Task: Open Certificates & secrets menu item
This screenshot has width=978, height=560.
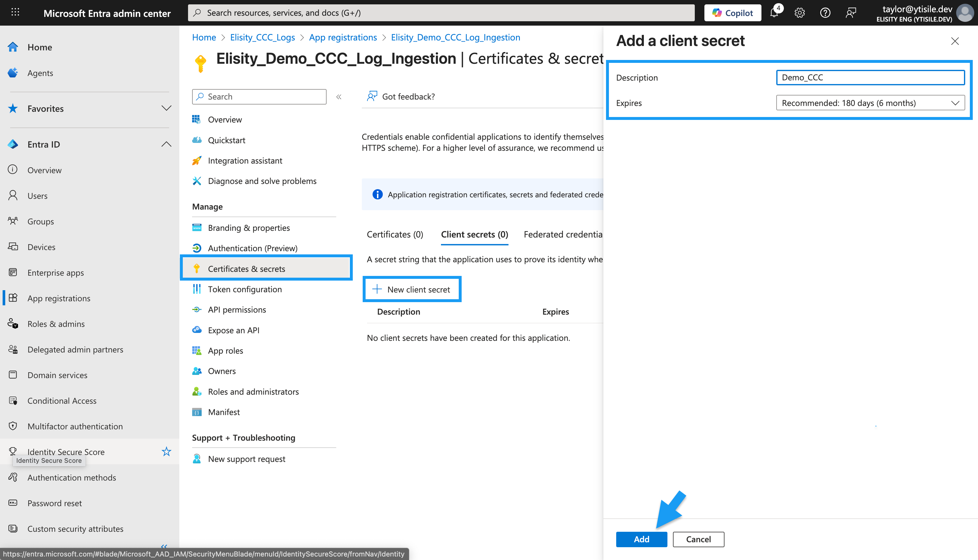Action: pos(266,268)
